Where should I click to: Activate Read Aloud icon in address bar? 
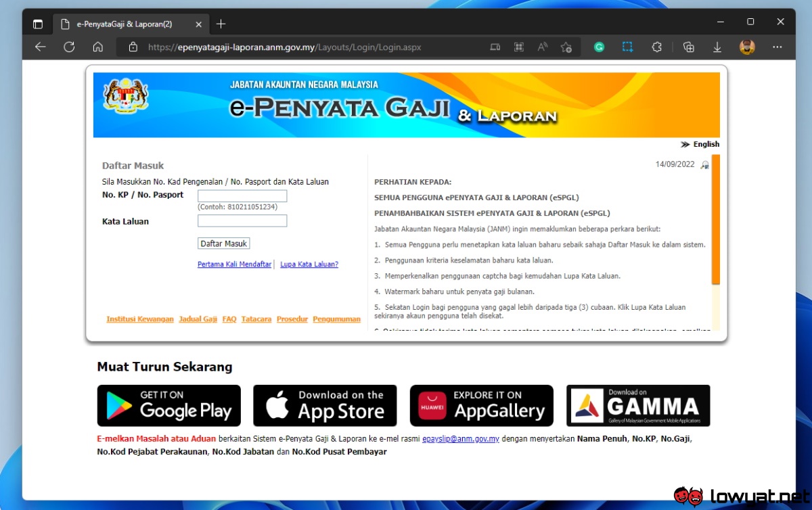click(x=543, y=47)
